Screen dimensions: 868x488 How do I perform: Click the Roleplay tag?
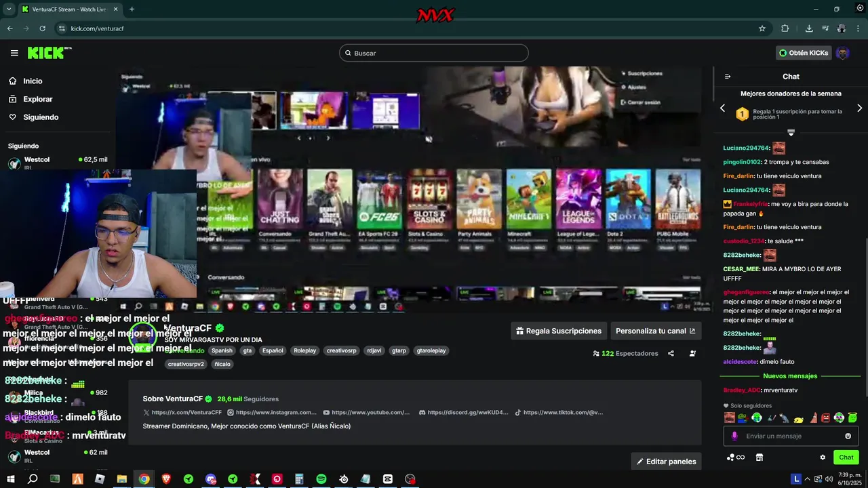tap(304, 350)
